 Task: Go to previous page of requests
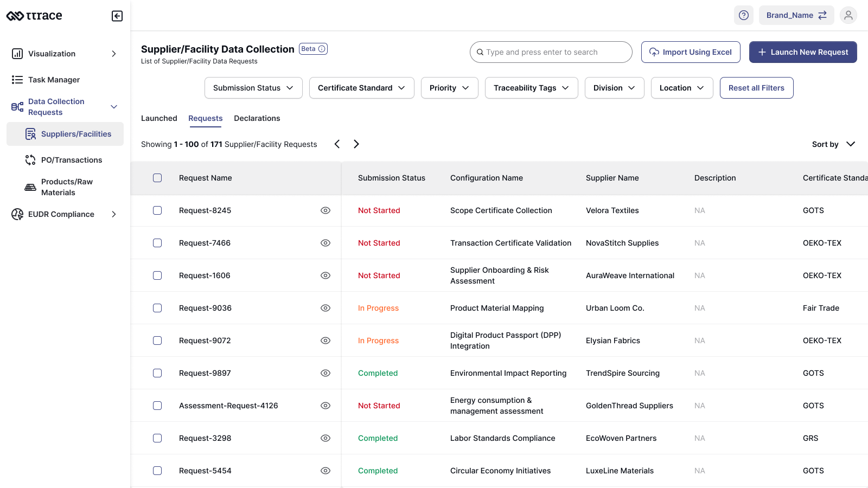tap(337, 144)
